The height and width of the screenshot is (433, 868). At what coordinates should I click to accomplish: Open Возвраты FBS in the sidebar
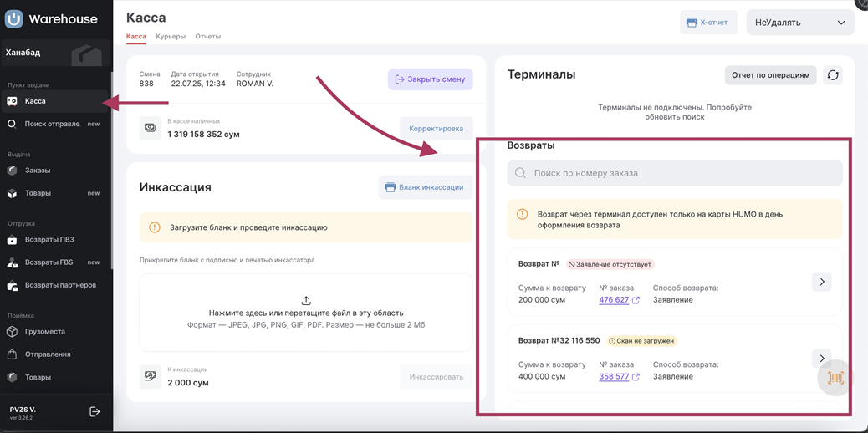click(49, 262)
